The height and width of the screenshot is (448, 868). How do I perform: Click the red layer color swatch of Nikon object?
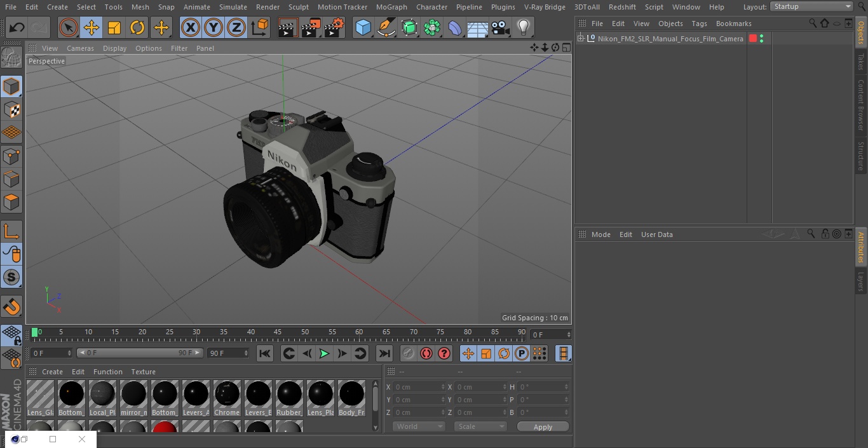tap(753, 39)
